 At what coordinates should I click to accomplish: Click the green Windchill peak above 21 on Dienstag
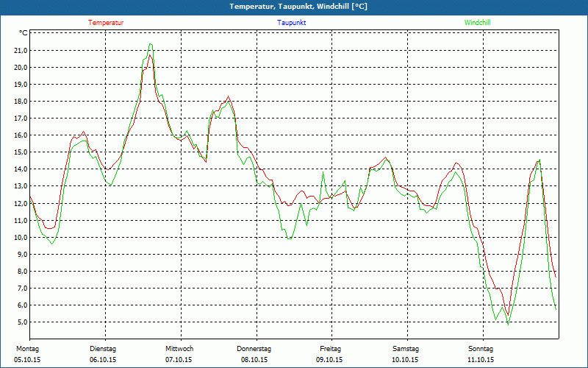pos(151,44)
